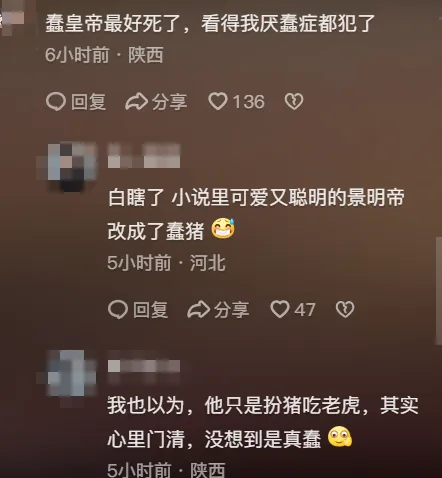Open the blurred avatar of the 河北 commenter
The width and height of the screenshot is (442, 478).
tap(68, 167)
